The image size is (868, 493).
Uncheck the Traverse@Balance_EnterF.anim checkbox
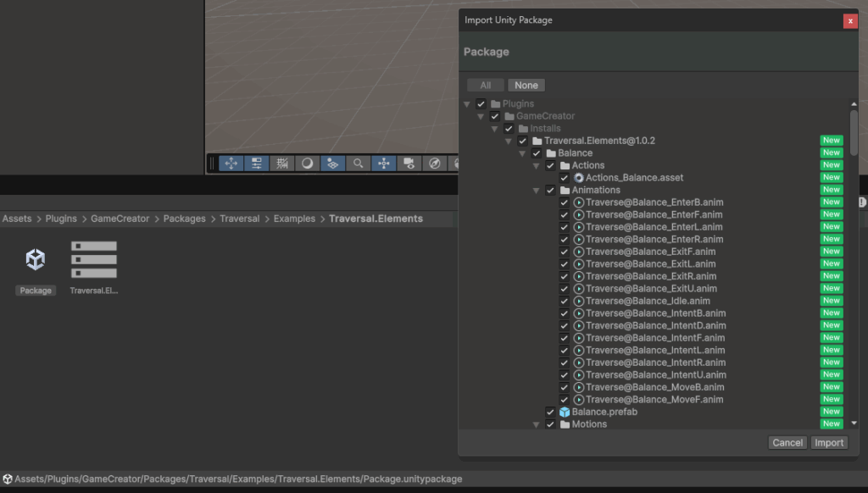tap(564, 214)
